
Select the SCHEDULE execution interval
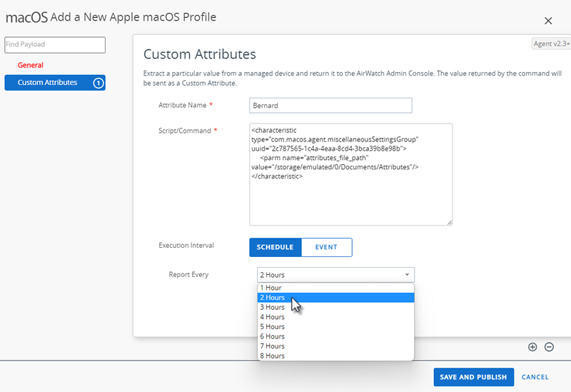click(276, 247)
